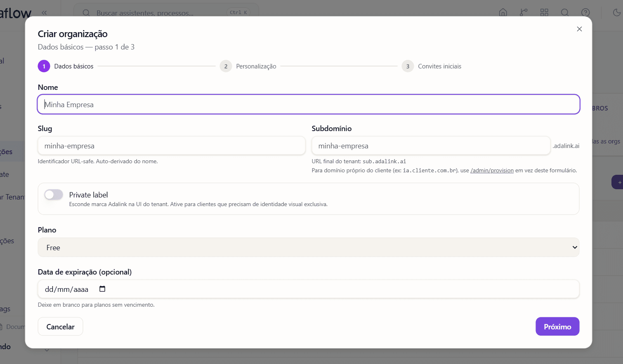Open the Plano dropdown showing Free
Screen dimensions: 623x364
tap(309, 247)
